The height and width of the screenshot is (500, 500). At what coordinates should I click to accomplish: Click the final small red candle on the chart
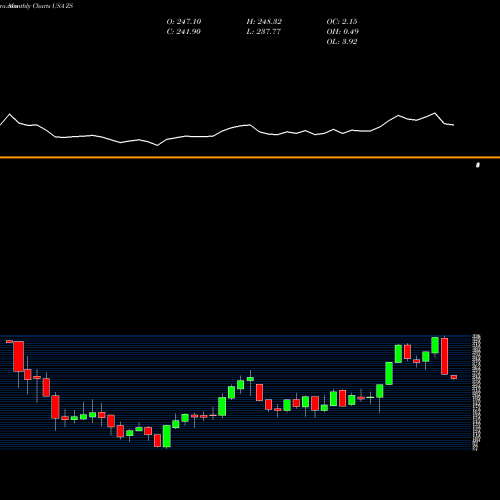454,377
